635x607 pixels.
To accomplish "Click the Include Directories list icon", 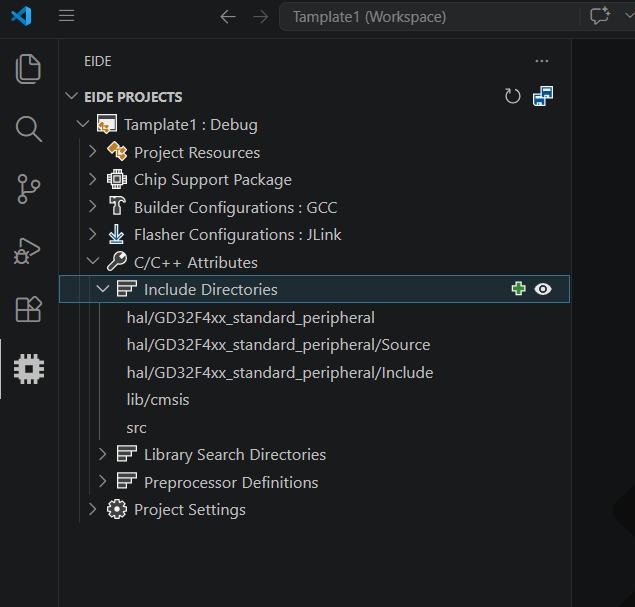I will 127,289.
